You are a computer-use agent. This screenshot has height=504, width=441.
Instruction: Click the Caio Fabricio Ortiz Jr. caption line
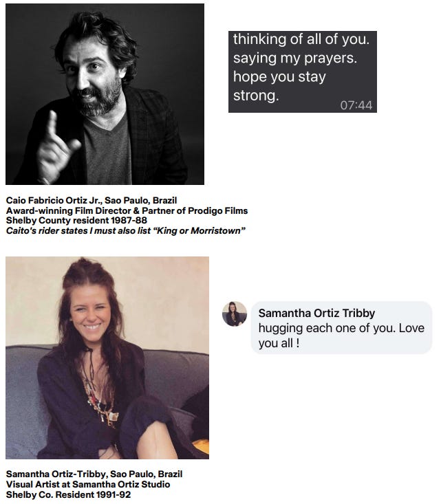click(92, 200)
